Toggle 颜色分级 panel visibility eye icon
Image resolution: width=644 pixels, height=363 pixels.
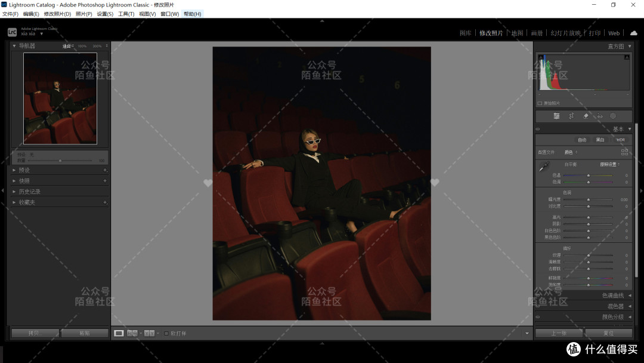[538, 317]
